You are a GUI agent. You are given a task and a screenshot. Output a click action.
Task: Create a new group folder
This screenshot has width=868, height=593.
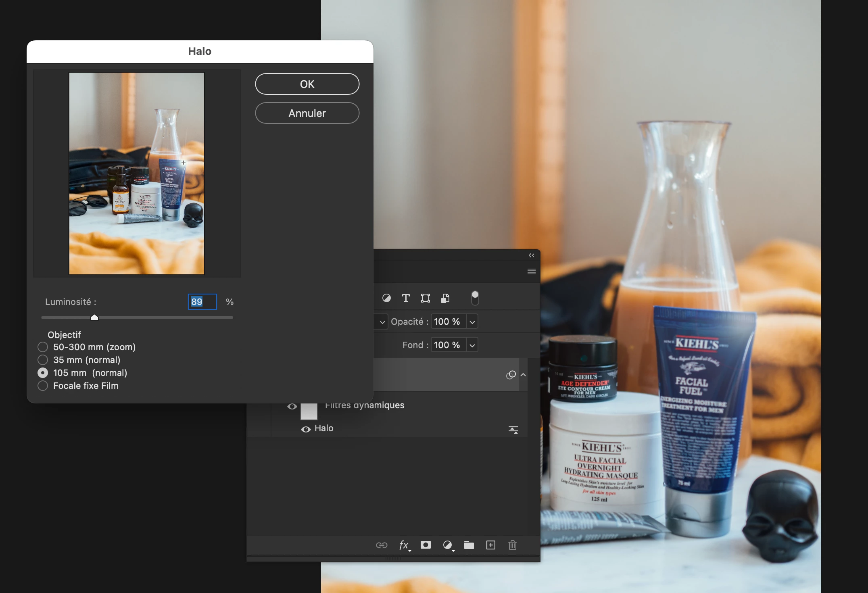click(x=469, y=545)
